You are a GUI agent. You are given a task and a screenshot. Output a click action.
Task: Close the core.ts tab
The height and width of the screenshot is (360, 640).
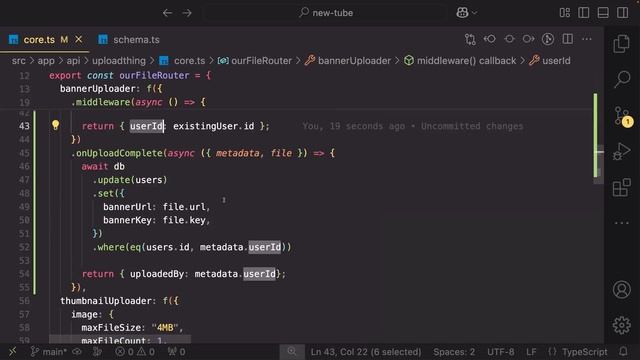(78, 40)
